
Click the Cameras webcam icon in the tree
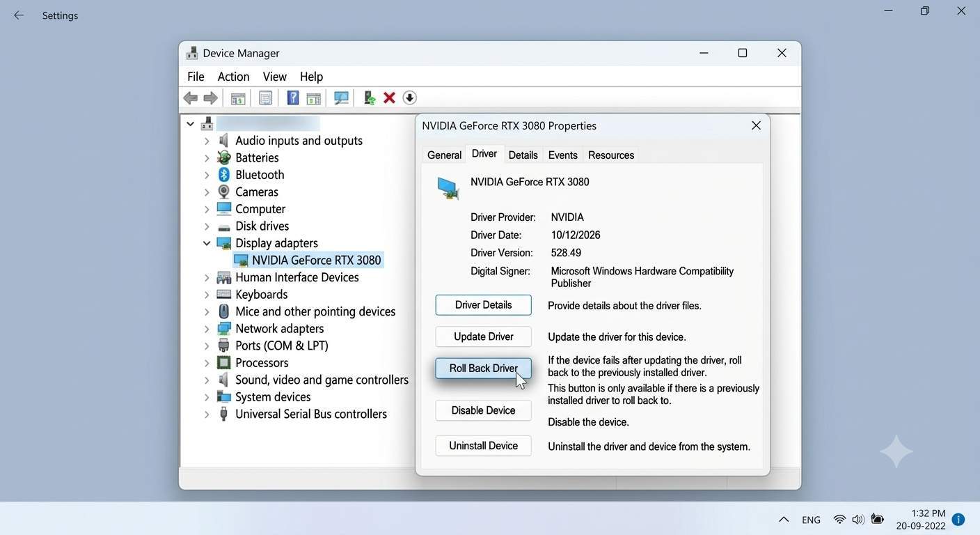[x=224, y=192]
